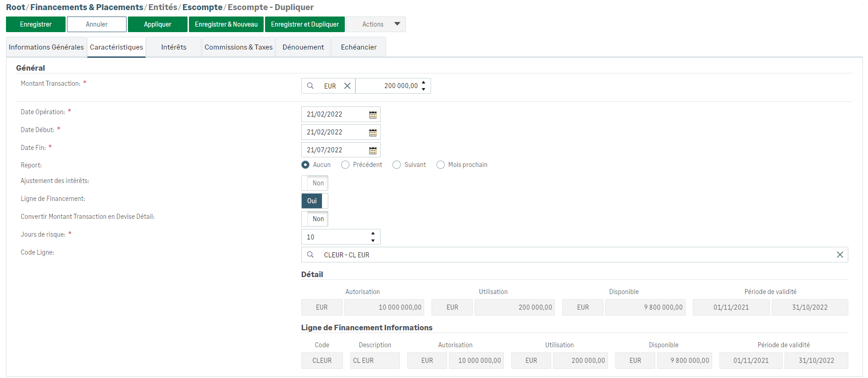Screen dimensions: 868x378
Task: Clear the EUR currency selection
Action: tap(347, 86)
